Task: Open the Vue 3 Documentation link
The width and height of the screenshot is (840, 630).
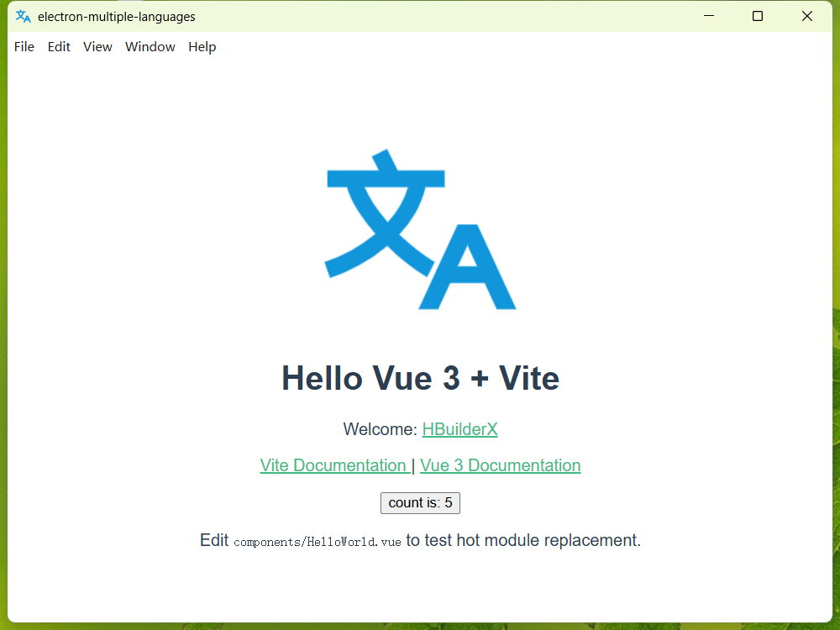Action: pos(501,465)
